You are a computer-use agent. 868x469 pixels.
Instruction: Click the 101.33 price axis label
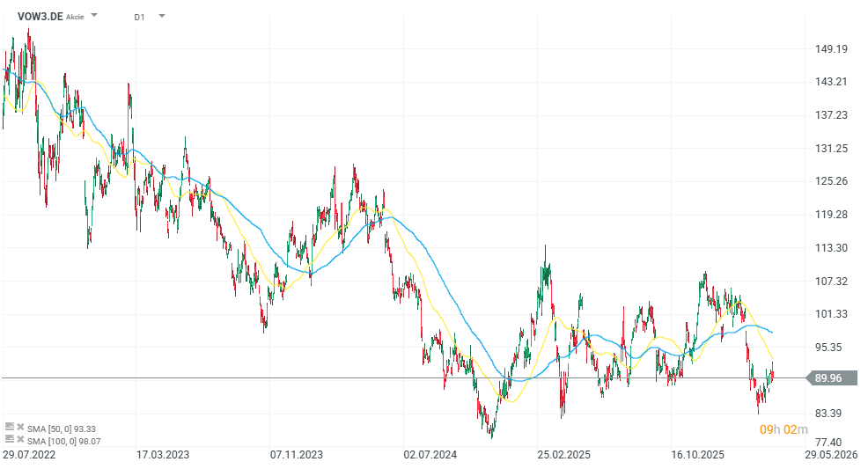click(831, 313)
